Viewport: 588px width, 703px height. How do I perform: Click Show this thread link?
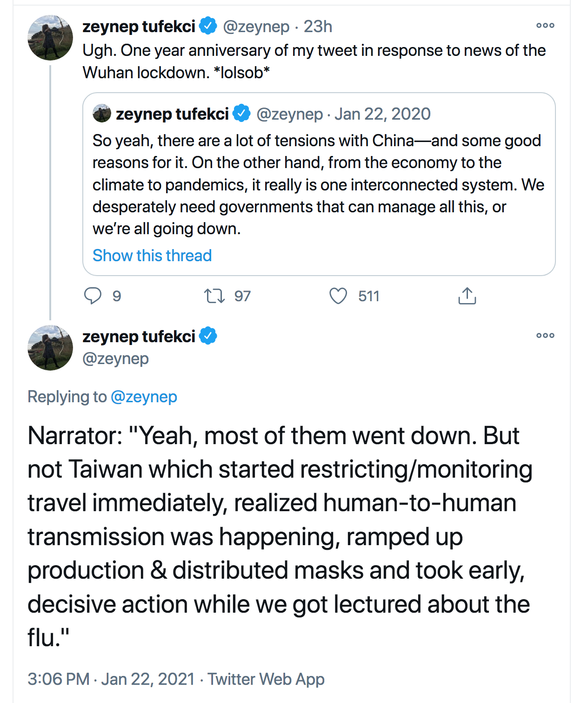[152, 256]
